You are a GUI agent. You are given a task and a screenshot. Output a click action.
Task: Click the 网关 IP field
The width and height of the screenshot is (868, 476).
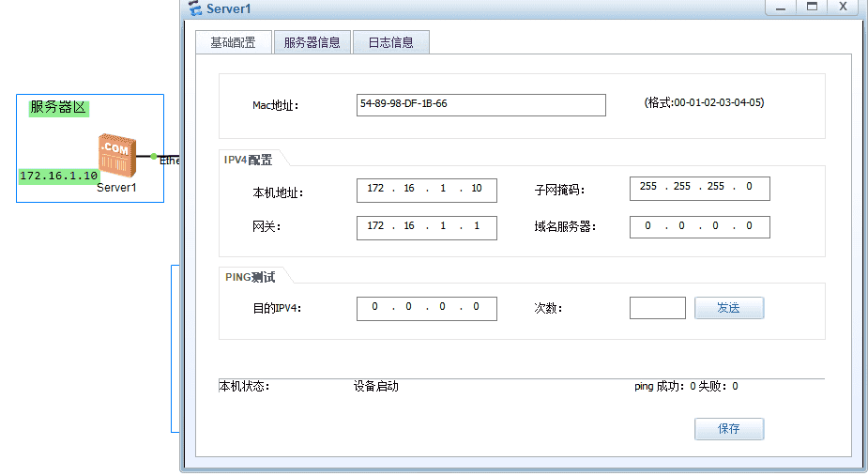(x=427, y=228)
